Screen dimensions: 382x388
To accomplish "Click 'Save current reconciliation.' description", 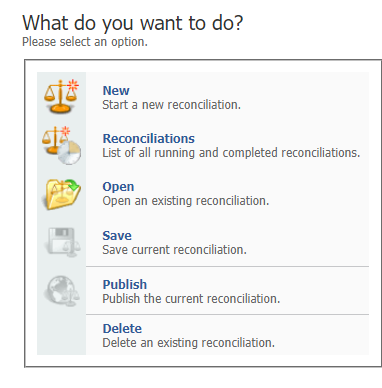I will coord(174,249).
